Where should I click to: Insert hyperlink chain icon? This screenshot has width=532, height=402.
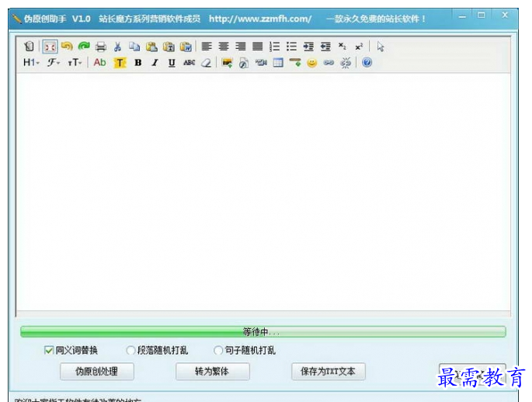(x=329, y=62)
